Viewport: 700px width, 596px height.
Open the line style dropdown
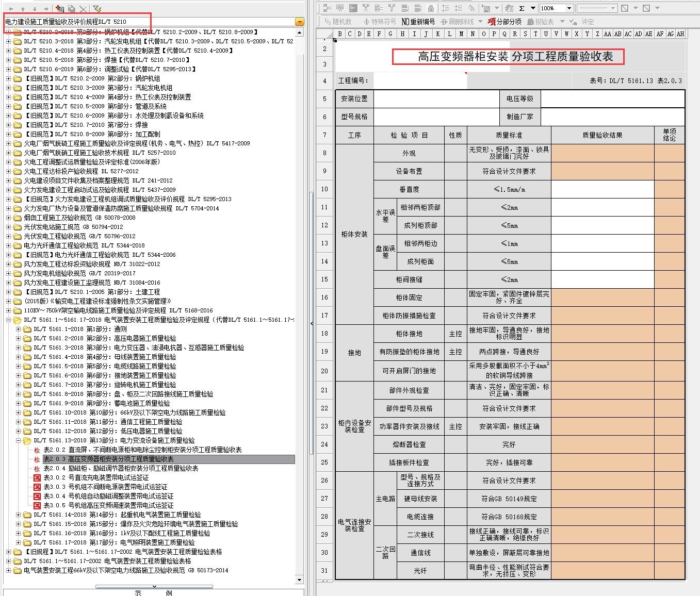tap(613, 8)
